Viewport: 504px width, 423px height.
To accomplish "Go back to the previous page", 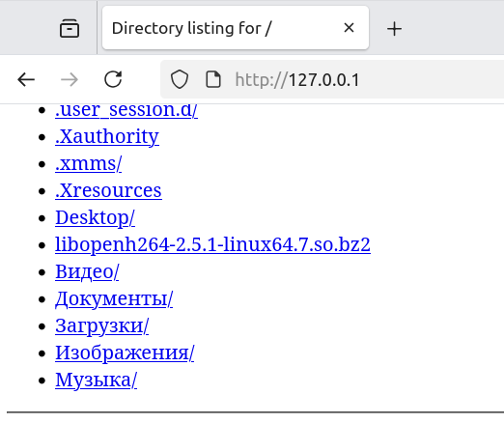I will pyautogui.click(x=26, y=79).
